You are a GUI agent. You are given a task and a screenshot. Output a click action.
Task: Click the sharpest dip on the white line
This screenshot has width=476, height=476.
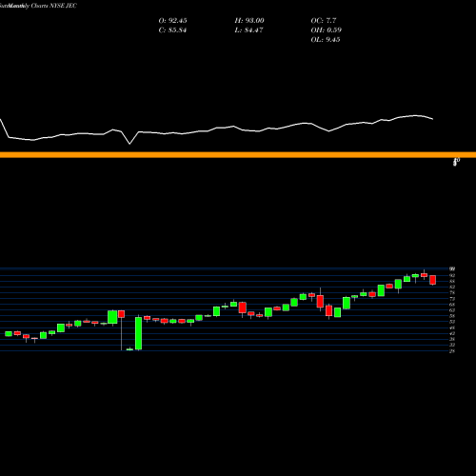(129, 144)
